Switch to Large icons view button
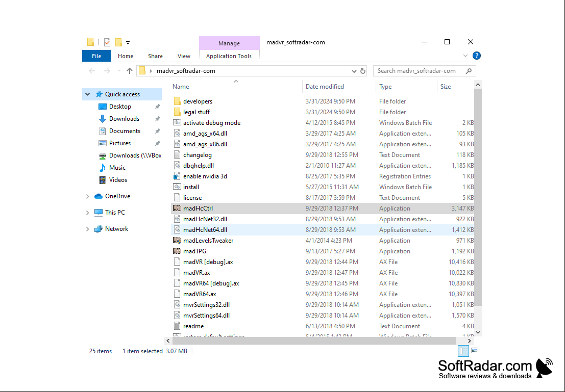Image resolution: width=565 pixels, height=392 pixels. click(x=475, y=351)
